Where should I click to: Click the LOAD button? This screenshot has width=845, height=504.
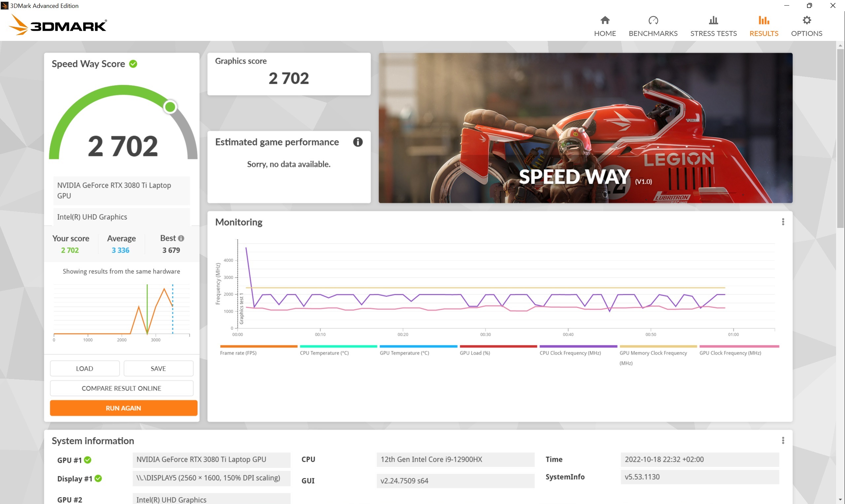coord(84,368)
